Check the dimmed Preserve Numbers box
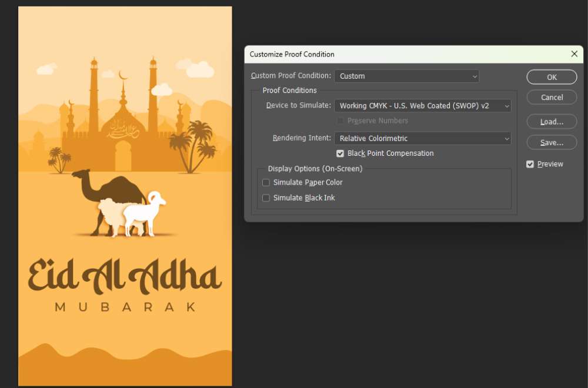This screenshot has width=588, height=388. (x=340, y=121)
